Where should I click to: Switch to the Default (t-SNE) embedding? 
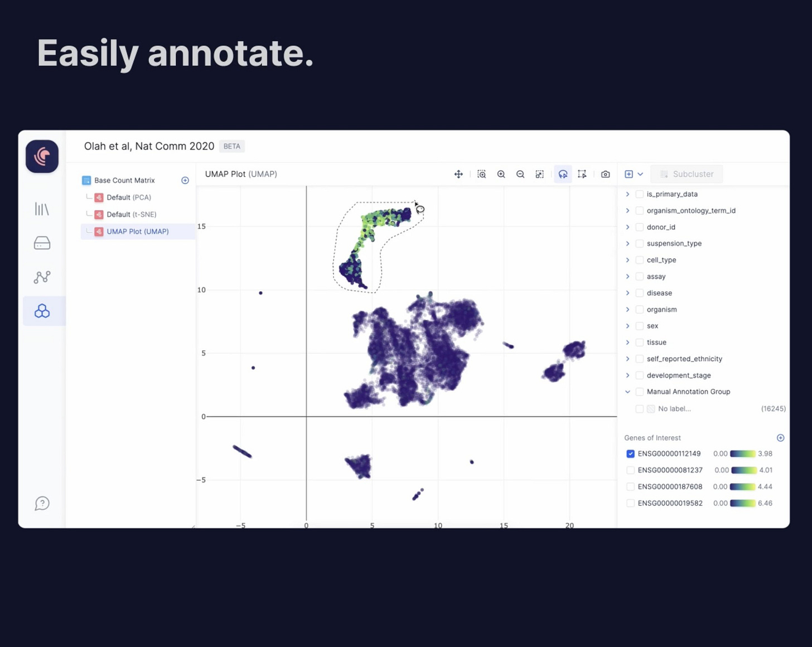(132, 214)
